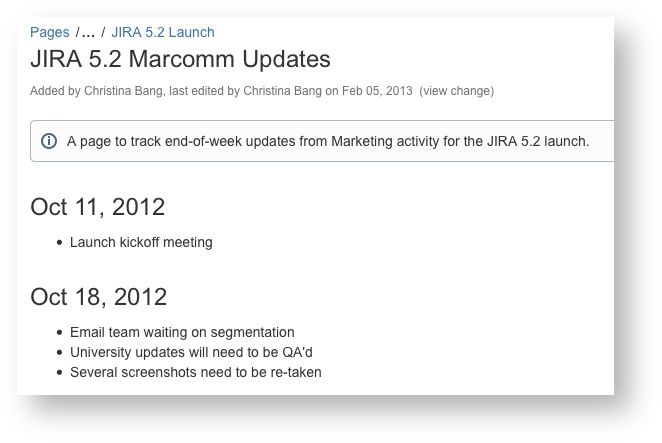Click the 'view change' link
This screenshot has height=443, width=662.
coord(456,91)
